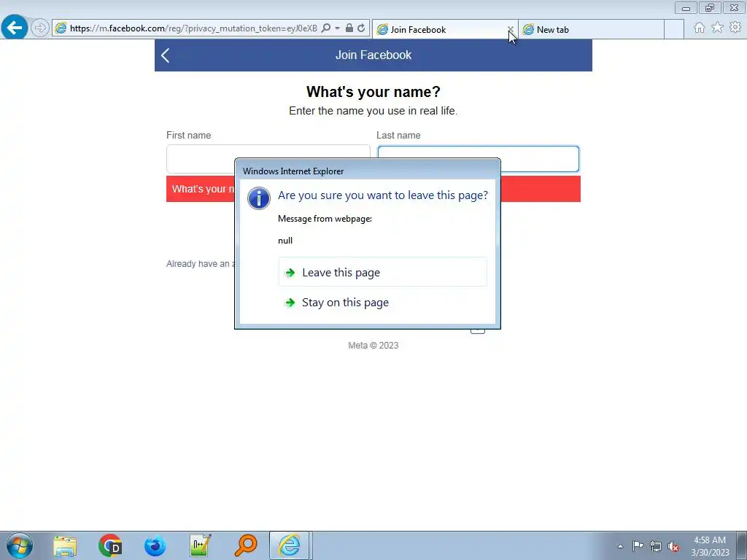Close the Join Facebook tab
This screenshot has width=747, height=560.
[510, 29]
